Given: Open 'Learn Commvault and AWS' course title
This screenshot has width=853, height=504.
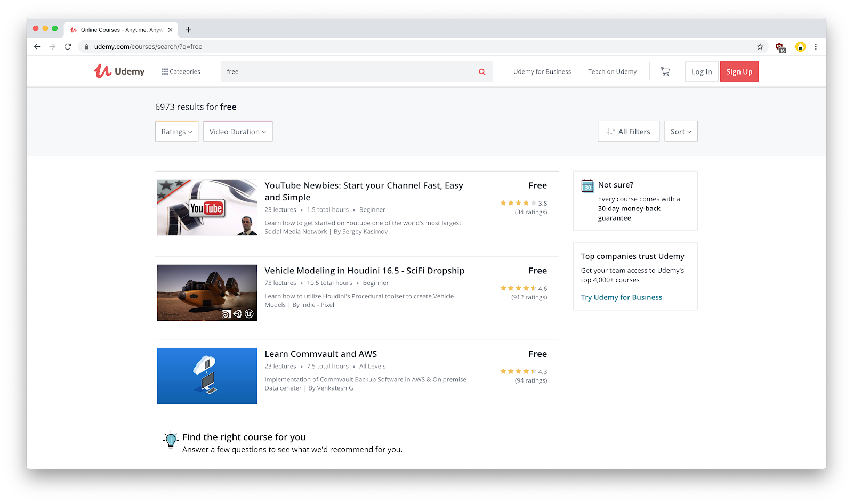Looking at the screenshot, I should [x=321, y=354].
